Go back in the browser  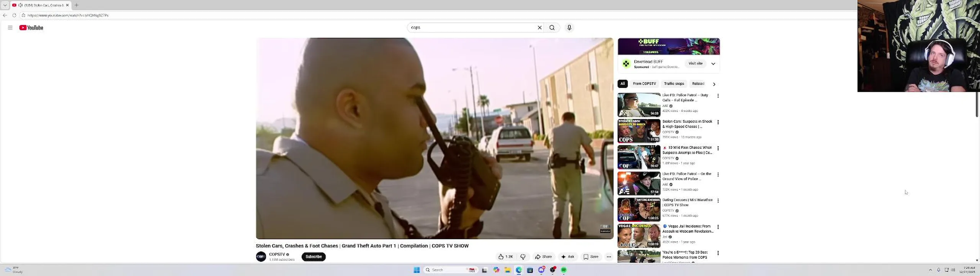click(5, 15)
